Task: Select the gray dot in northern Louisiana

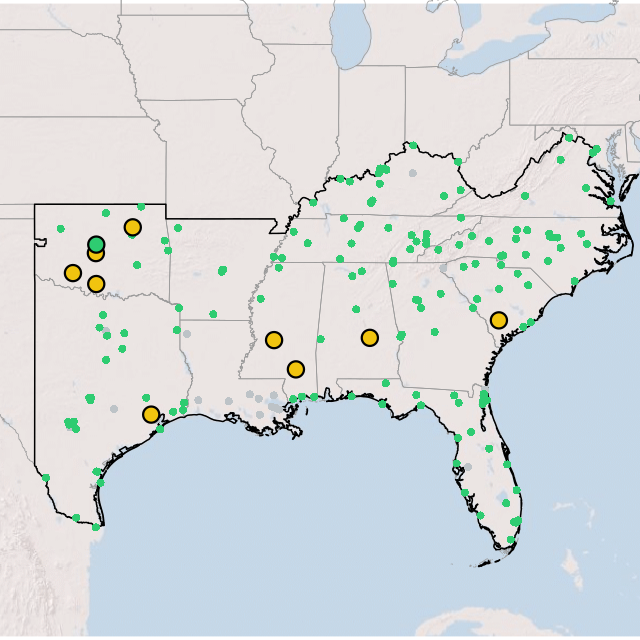Action: 187,334
